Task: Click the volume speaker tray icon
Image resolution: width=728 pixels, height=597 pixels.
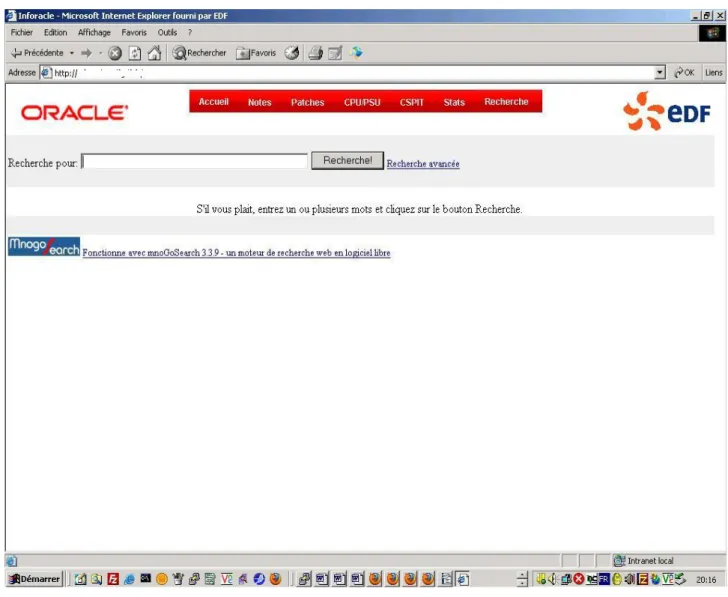Action: (x=552, y=579)
